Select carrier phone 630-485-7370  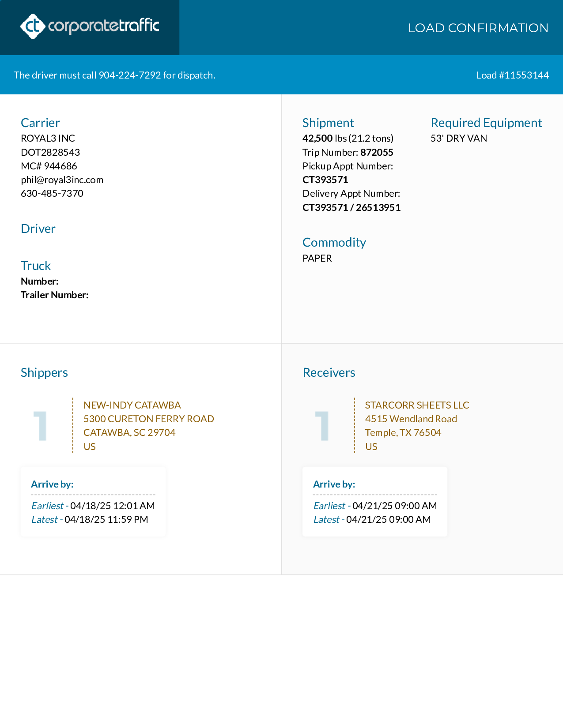pos(52,193)
